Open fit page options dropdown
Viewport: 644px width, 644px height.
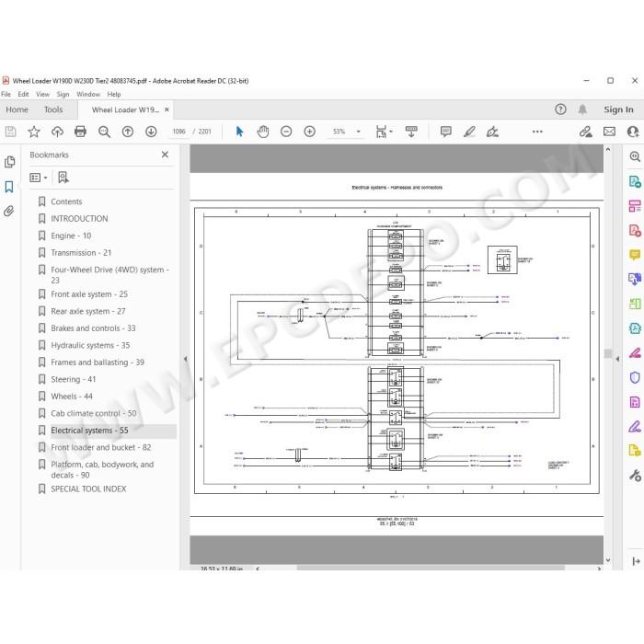click(384, 132)
